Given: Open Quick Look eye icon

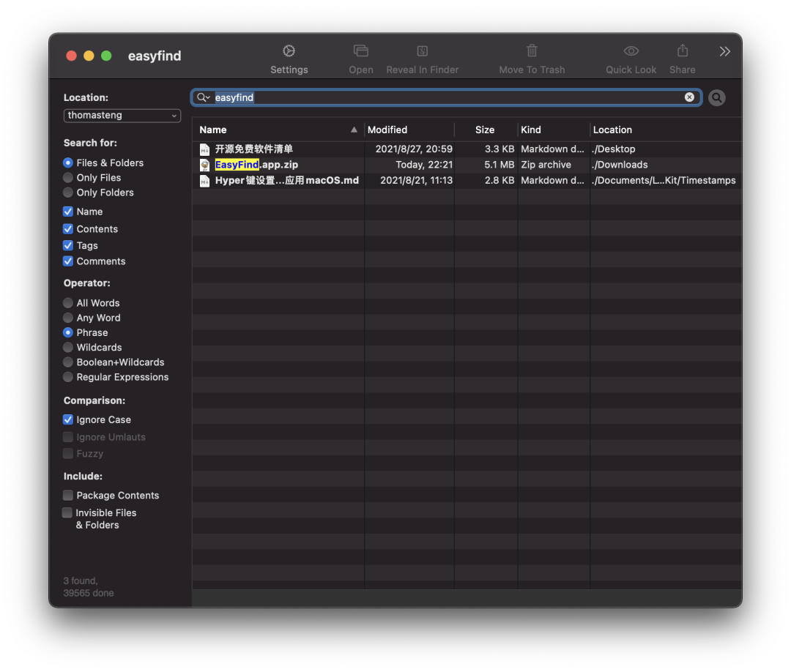Looking at the screenshot, I should (x=631, y=51).
